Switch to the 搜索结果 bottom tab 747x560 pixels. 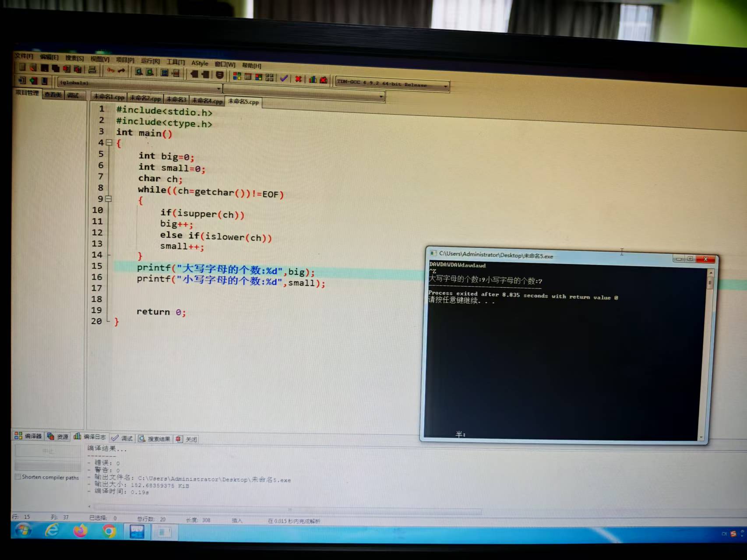pos(154,438)
